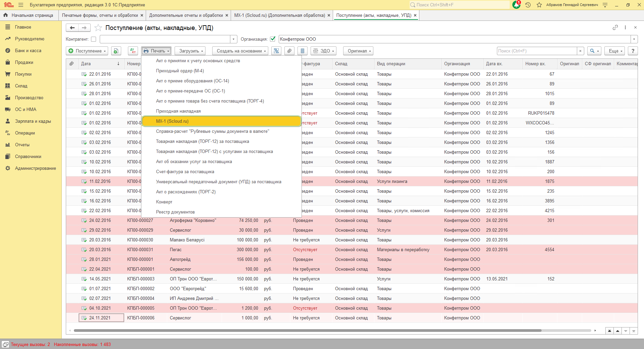Open the ОС и НМА section
644x349 pixels.
26,110
